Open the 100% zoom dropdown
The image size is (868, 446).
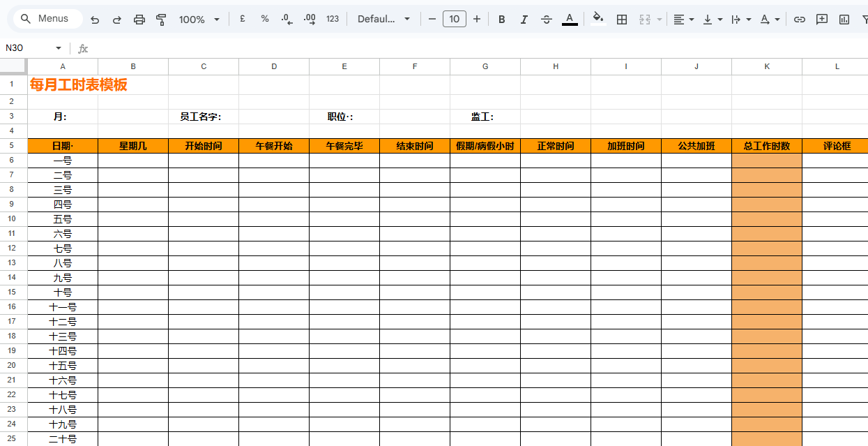pyautogui.click(x=199, y=20)
